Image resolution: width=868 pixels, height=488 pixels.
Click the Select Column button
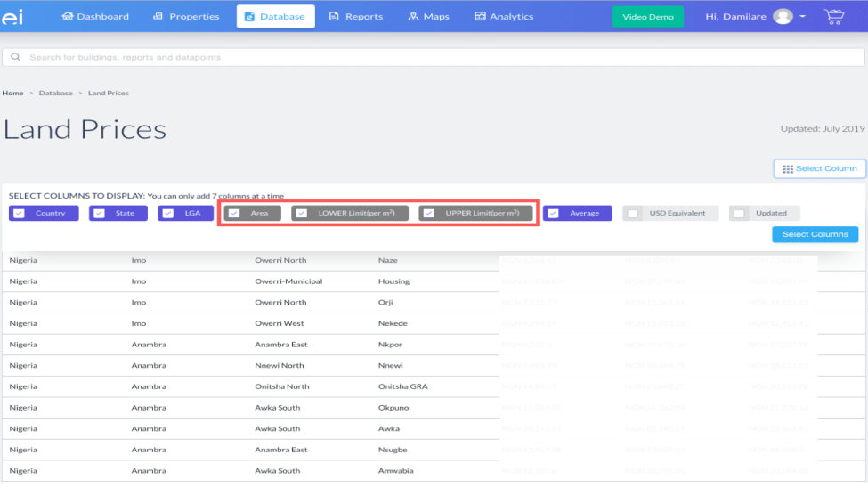(x=820, y=169)
